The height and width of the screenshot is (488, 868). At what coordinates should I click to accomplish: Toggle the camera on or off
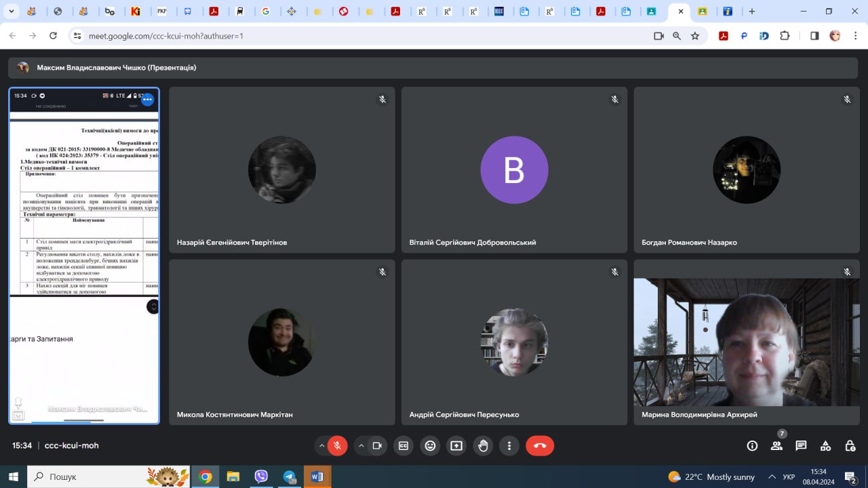tap(377, 445)
